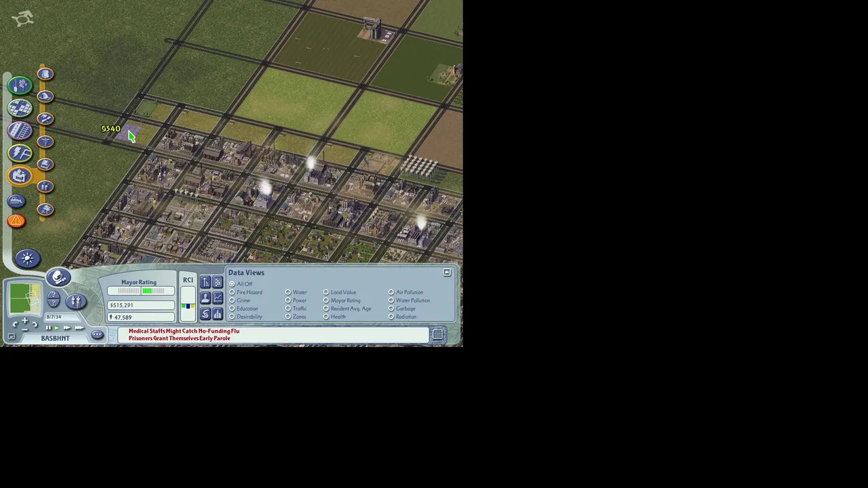The height and width of the screenshot is (488, 868).
Task: Click the city funds $515,291 field
Action: point(141,305)
